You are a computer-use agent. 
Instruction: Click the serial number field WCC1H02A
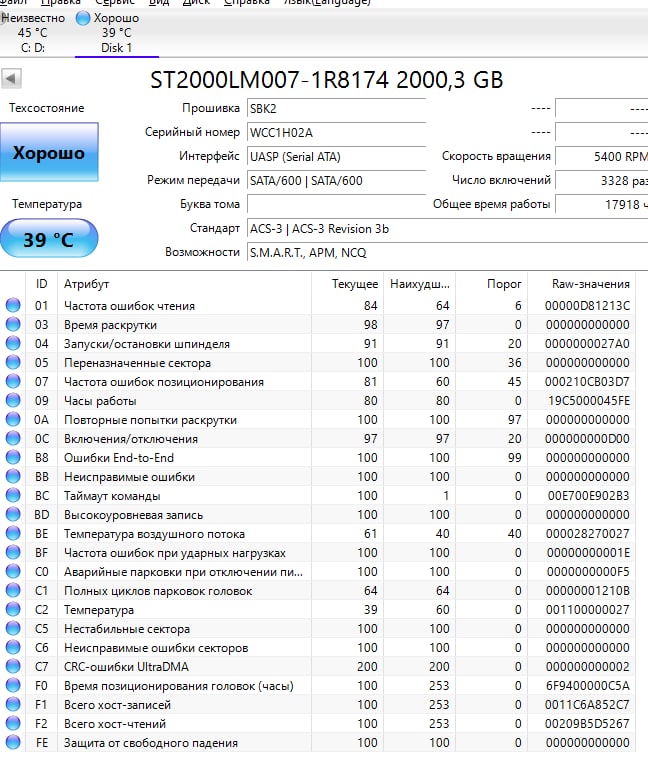click(337, 132)
